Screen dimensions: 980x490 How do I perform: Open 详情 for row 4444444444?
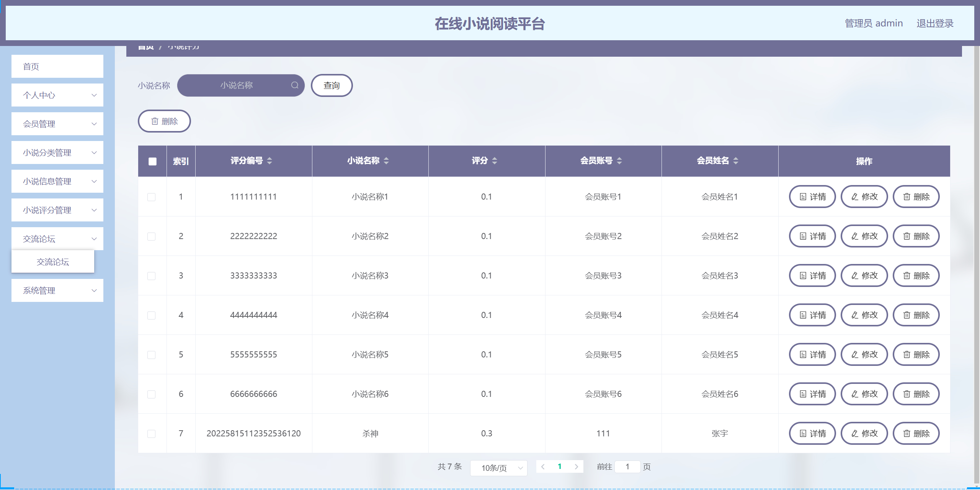[812, 315]
